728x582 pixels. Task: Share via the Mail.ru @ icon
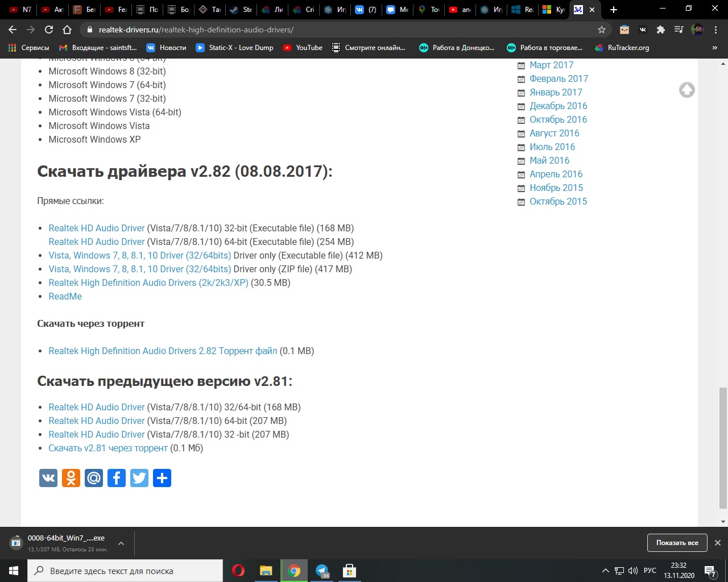tap(94, 478)
